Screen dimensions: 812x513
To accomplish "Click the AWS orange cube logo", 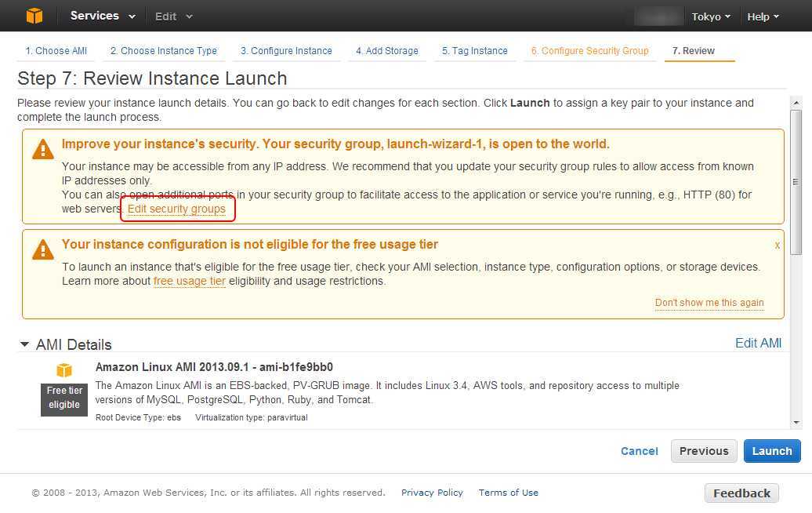I will [x=34, y=16].
